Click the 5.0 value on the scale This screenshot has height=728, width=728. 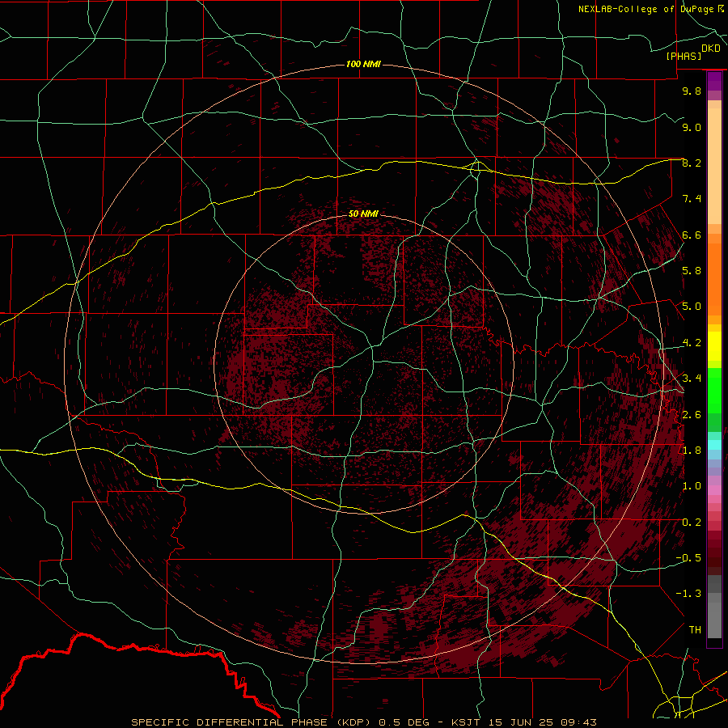[x=692, y=307]
